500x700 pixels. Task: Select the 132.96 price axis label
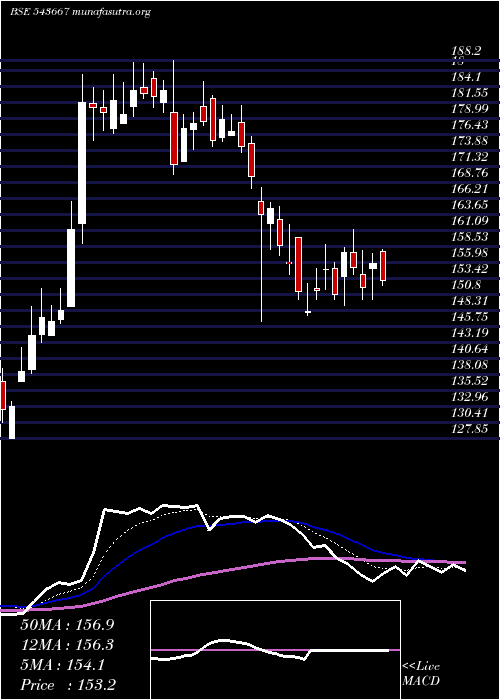pyautogui.click(x=469, y=397)
